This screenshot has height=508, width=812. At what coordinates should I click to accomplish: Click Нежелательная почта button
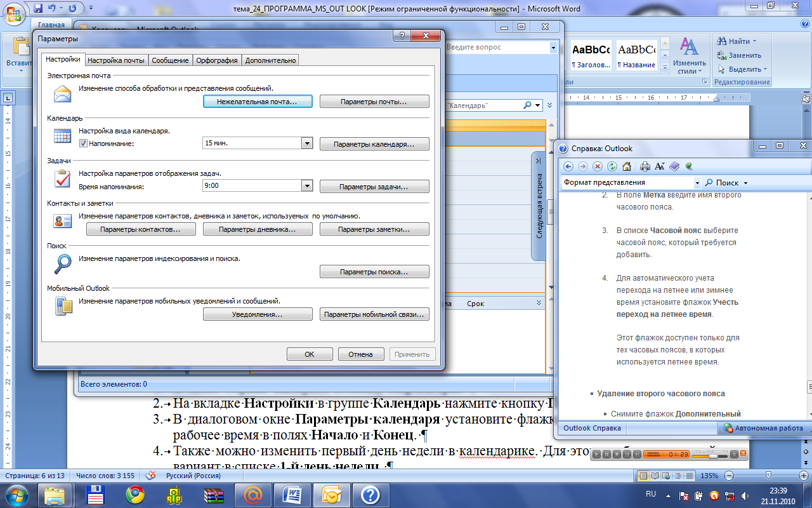[x=258, y=102]
